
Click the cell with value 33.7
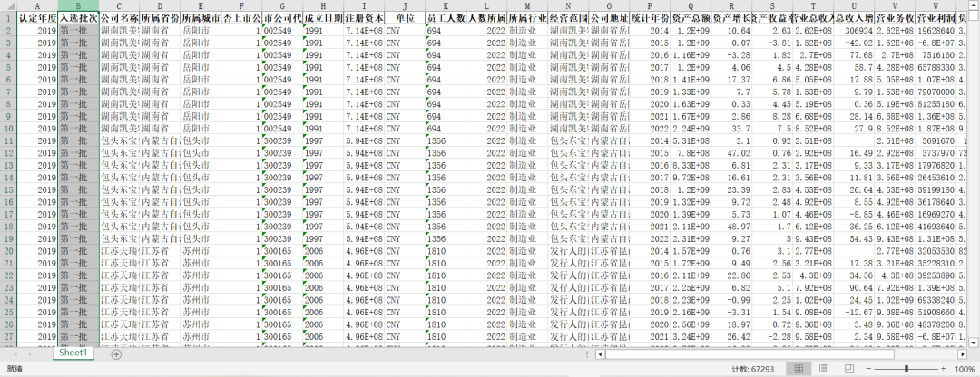pyautogui.click(x=731, y=128)
